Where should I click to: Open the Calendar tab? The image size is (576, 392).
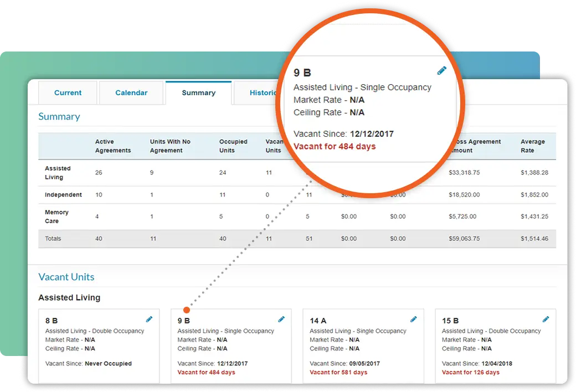click(131, 92)
